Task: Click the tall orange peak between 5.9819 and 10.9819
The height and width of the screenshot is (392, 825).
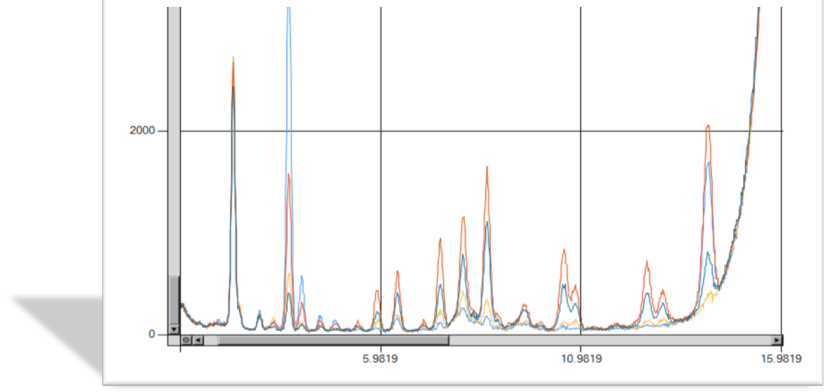Action: [487, 169]
